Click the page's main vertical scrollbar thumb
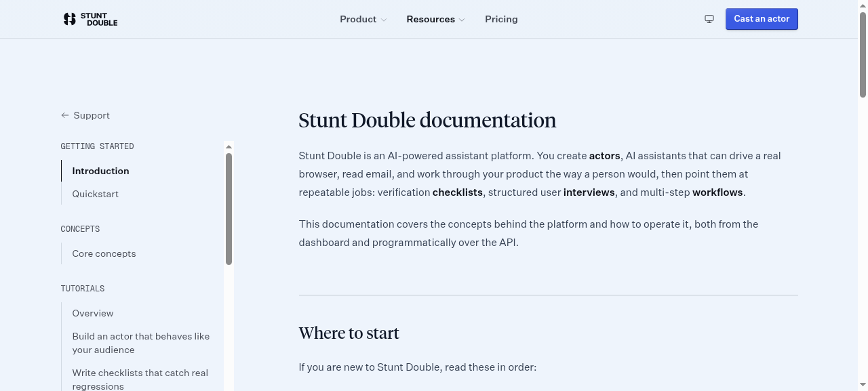The image size is (868, 391). [x=863, y=54]
